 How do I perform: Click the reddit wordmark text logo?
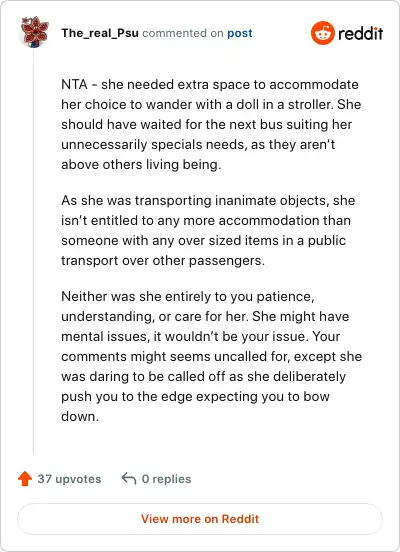tap(361, 33)
